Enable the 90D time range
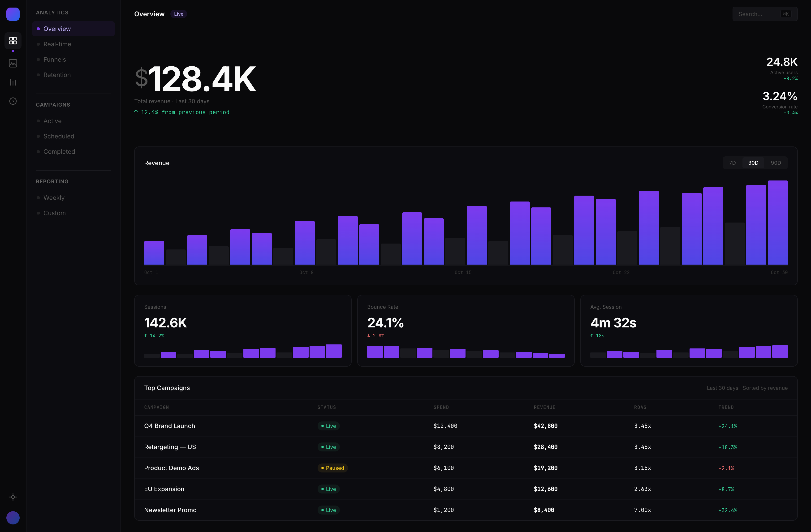Image resolution: width=811 pixels, height=532 pixels. 776,163
